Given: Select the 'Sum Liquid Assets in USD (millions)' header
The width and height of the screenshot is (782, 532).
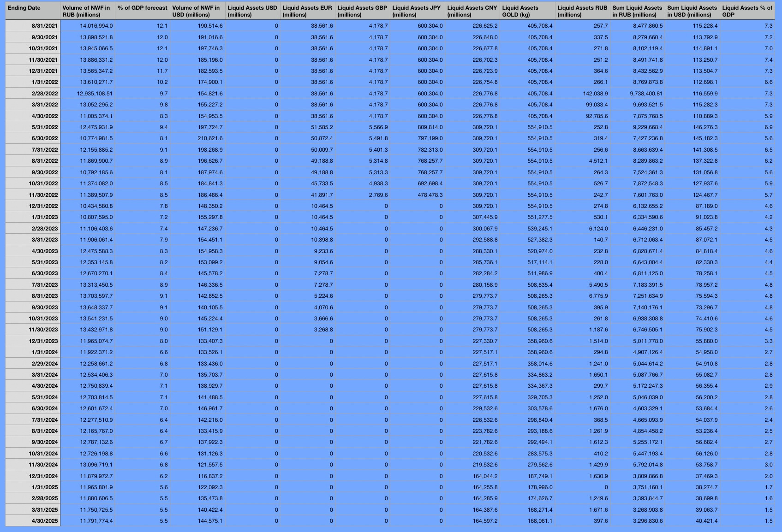Looking at the screenshot, I should point(692,11).
